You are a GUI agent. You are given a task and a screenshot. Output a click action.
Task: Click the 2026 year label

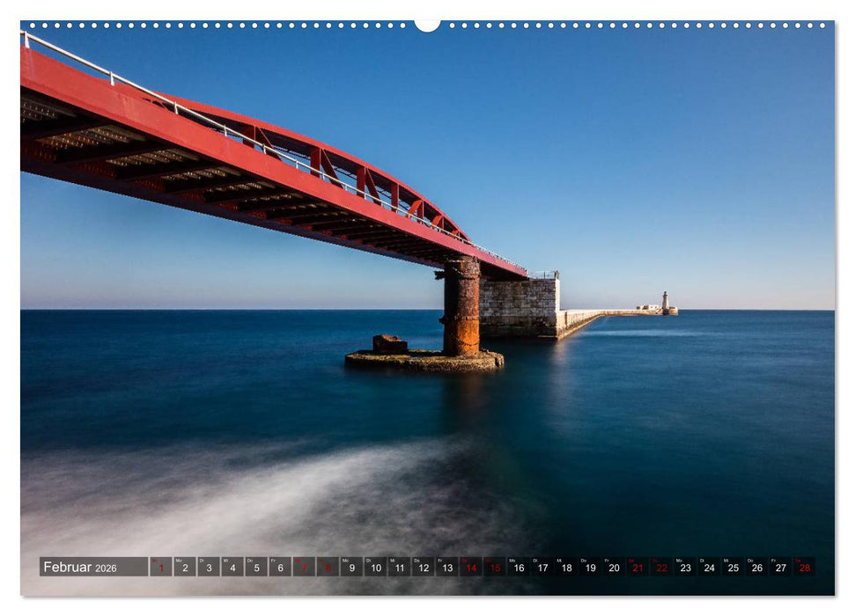point(107,568)
